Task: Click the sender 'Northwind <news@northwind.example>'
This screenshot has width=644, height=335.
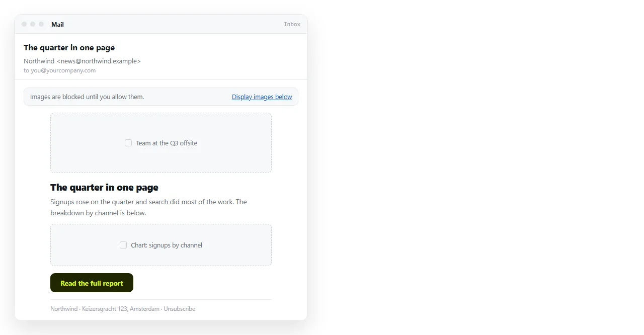Action: pos(82,61)
